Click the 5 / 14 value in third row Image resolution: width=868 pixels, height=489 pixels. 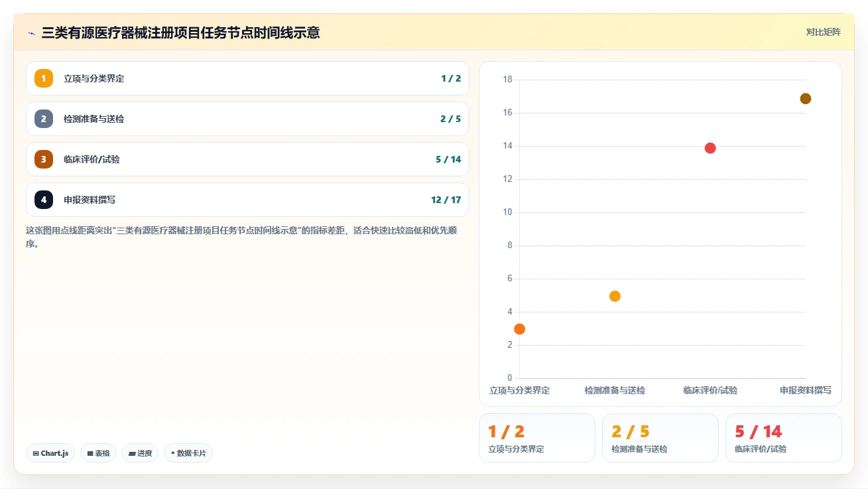(448, 159)
